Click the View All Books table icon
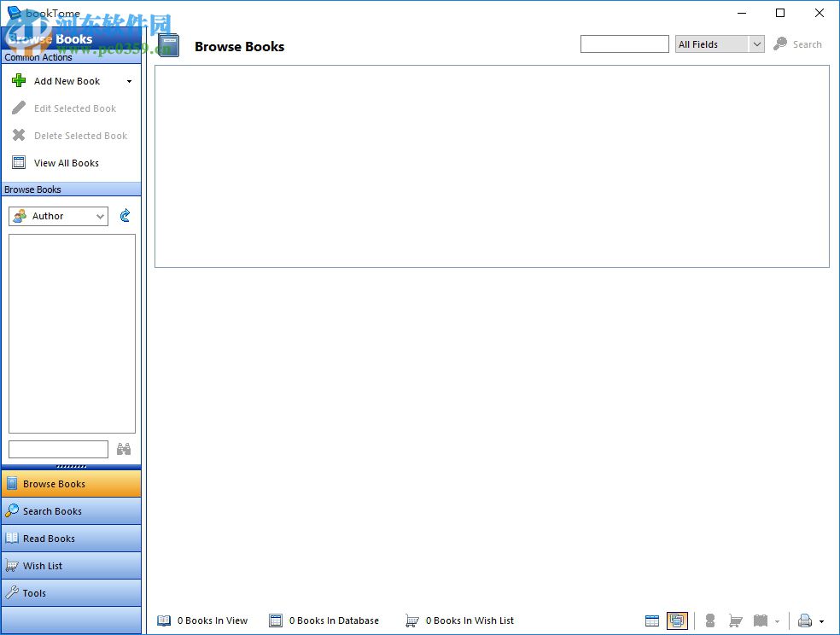The width and height of the screenshot is (840, 635). pyautogui.click(x=19, y=163)
